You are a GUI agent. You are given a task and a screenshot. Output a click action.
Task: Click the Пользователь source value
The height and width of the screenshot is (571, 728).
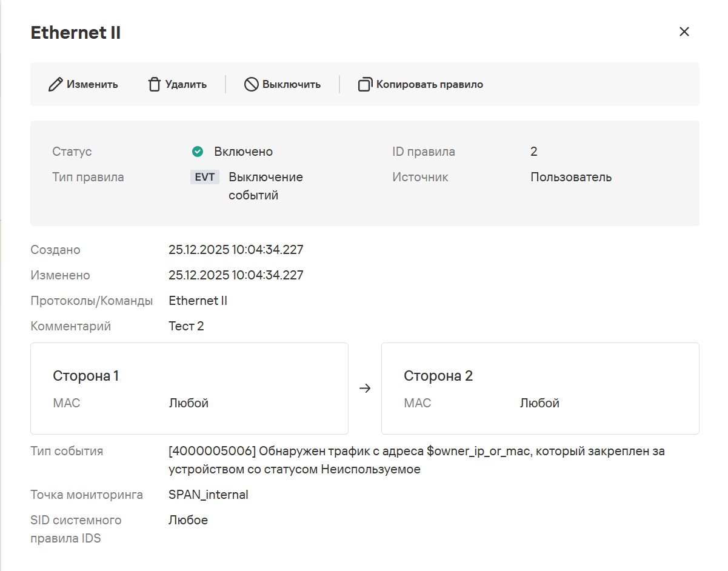click(x=570, y=178)
